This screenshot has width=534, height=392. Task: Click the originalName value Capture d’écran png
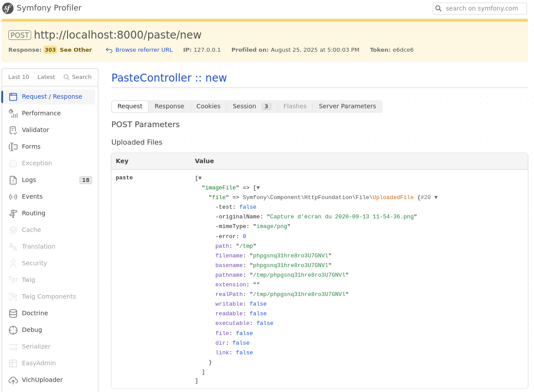tap(342, 217)
